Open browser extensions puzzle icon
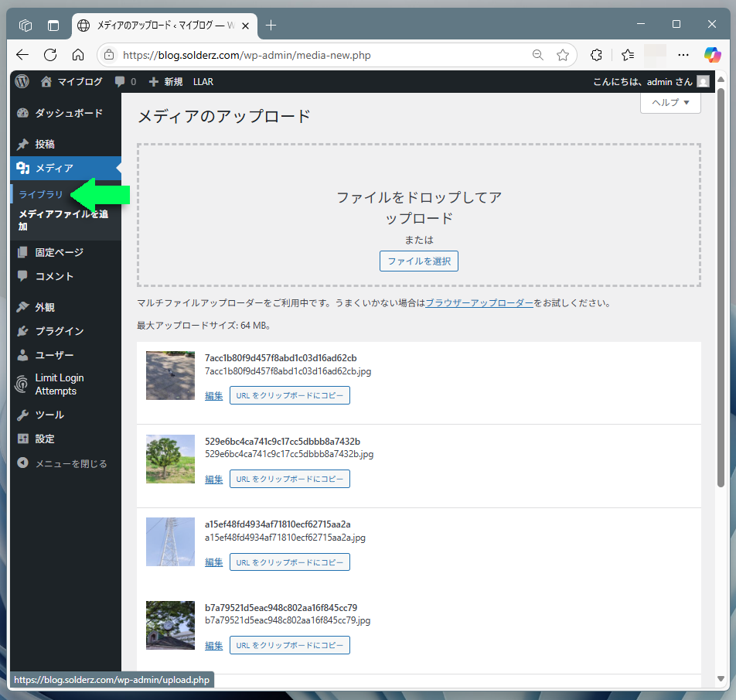The height and width of the screenshot is (700, 736). point(596,55)
